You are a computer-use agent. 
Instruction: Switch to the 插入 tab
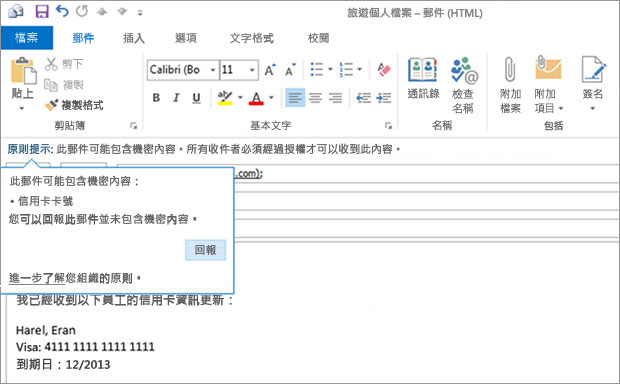click(x=134, y=38)
